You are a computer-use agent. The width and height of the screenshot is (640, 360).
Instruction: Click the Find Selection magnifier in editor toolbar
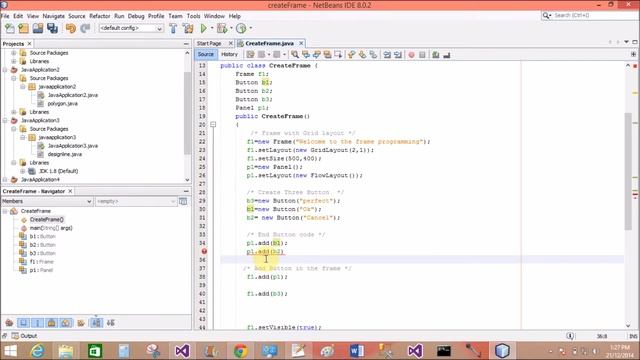(x=295, y=55)
